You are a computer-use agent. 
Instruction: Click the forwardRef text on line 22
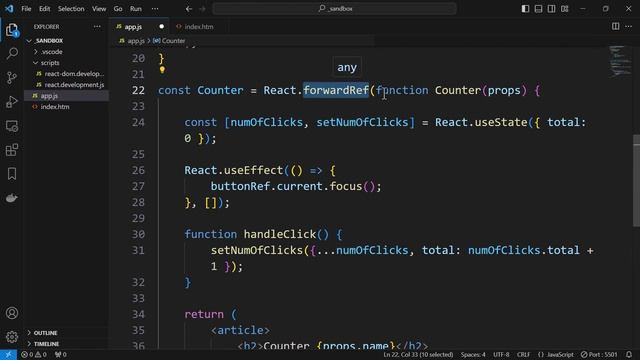point(336,90)
